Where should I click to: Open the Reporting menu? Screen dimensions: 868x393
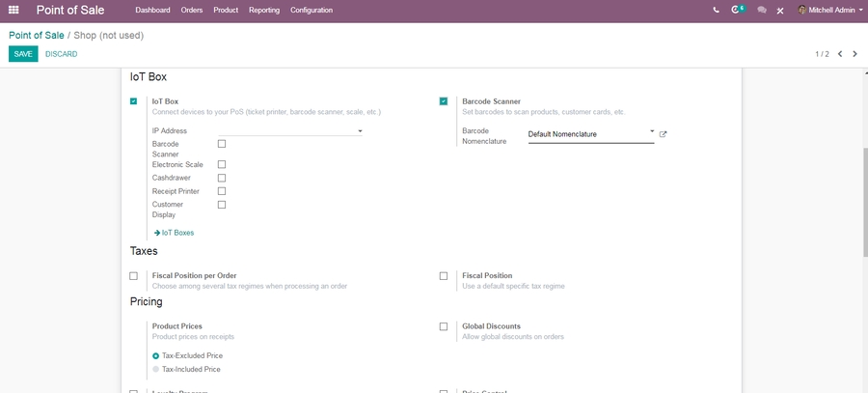pyautogui.click(x=263, y=10)
